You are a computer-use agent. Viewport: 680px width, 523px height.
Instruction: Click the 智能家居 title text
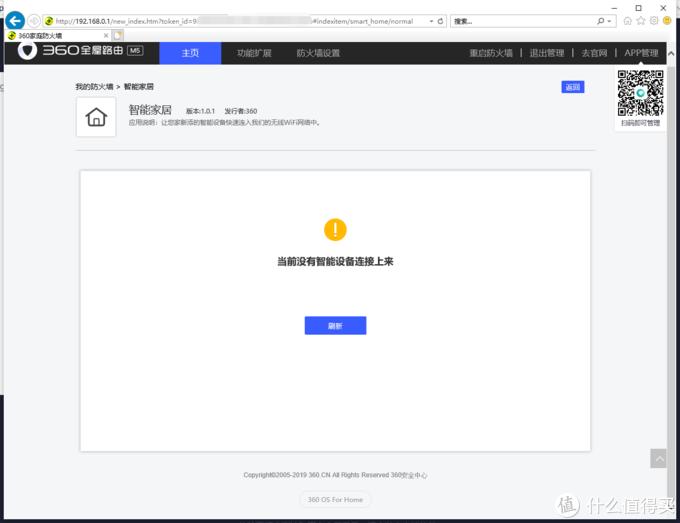click(x=150, y=110)
